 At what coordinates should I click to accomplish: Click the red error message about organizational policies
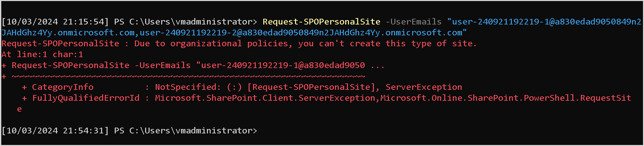[239, 44]
